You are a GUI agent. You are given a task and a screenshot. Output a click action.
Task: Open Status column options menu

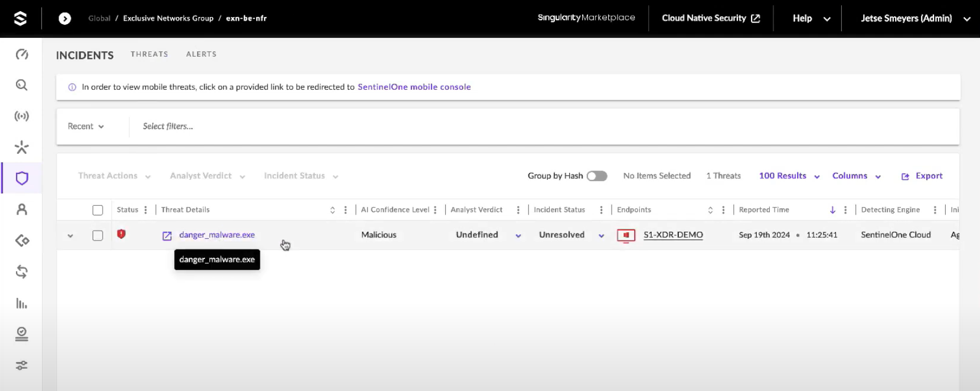click(x=146, y=210)
